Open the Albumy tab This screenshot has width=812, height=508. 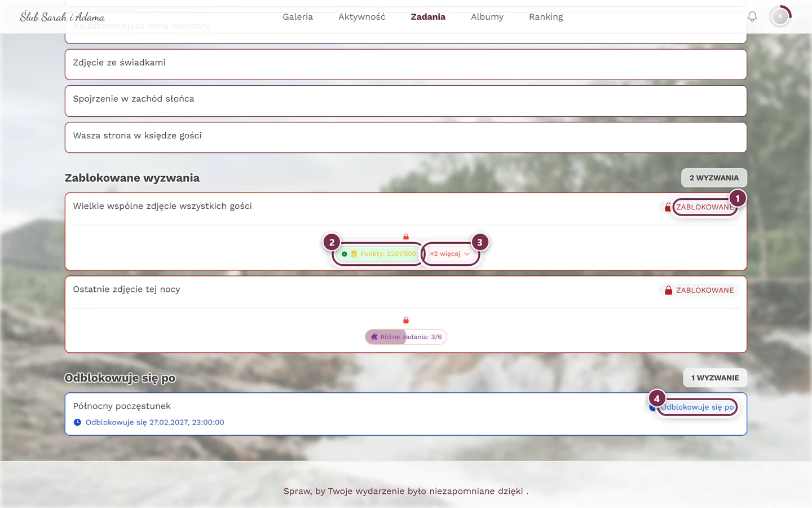[487, 17]
